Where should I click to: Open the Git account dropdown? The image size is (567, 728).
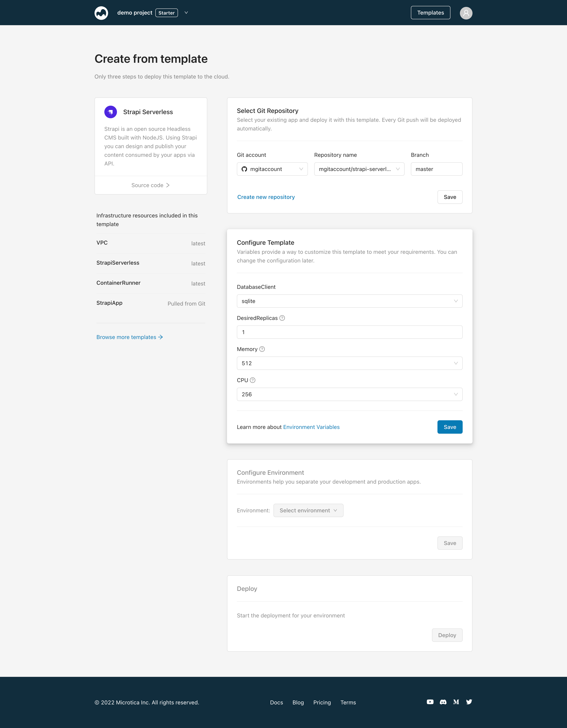[272, 169]
